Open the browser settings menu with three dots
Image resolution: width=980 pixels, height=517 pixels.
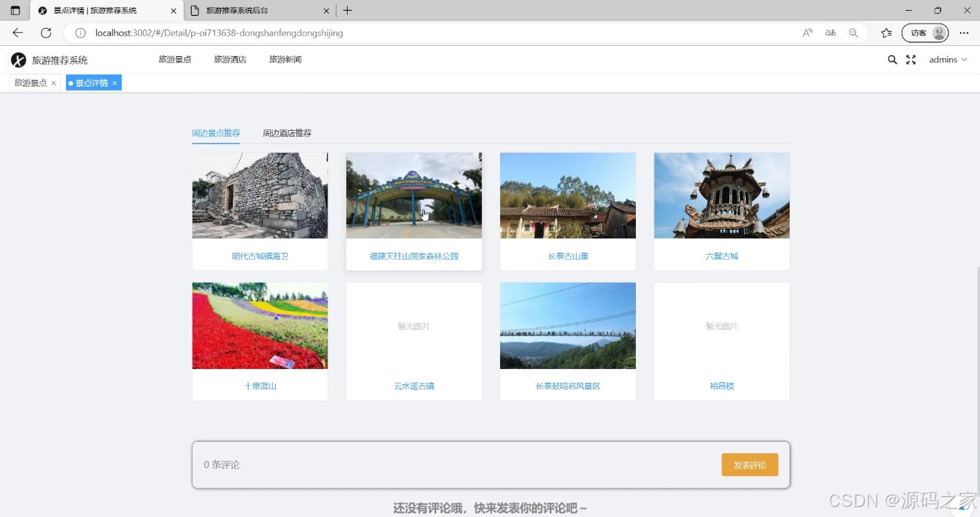(x=964, y=33)
